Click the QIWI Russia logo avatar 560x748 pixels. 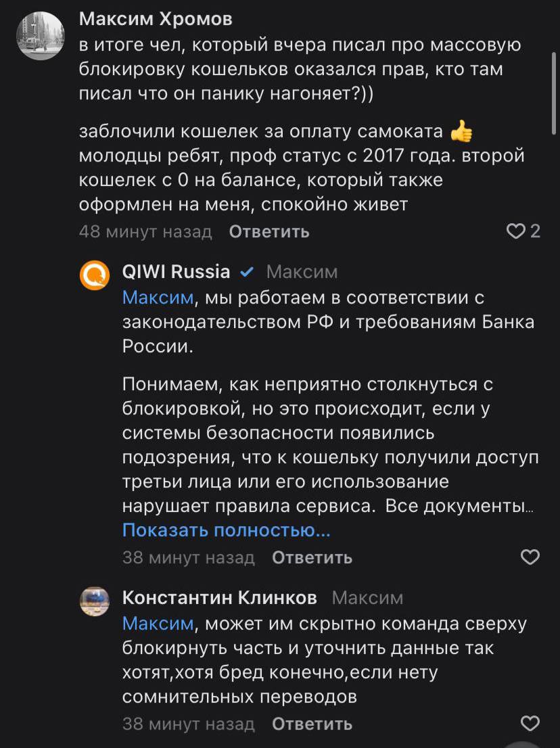pos(95,275)
